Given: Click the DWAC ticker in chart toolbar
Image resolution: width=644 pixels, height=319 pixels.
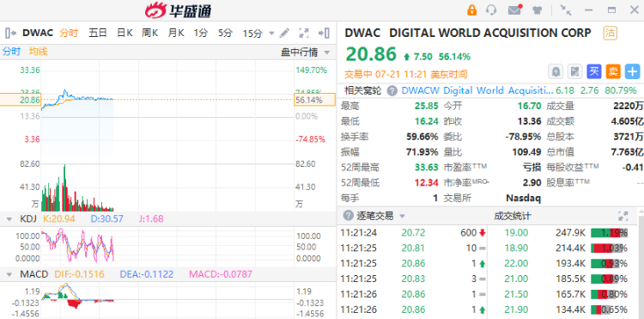Looking at the screenshot, I should coord(38,33).
